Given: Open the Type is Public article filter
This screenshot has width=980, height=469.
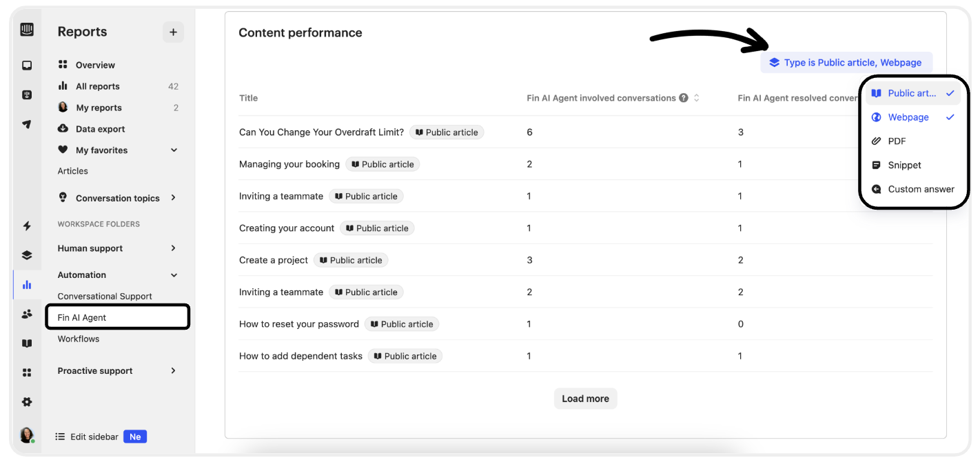Looking at the screenshot, I should (x=846, y=62).
